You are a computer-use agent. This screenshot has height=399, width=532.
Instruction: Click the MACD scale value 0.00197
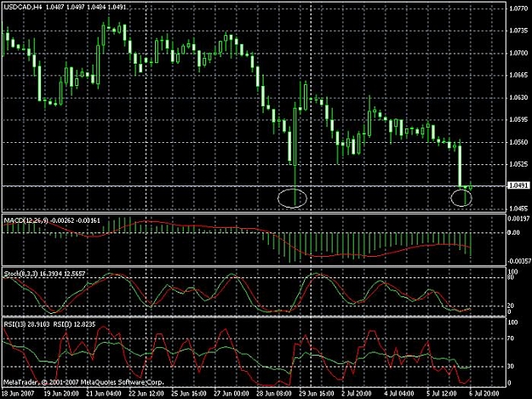tap(518, 219)
